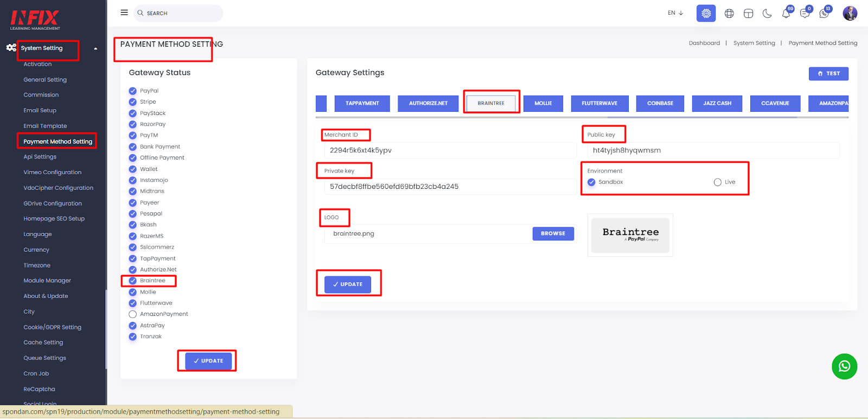The image size is (868, 419).
Task: Click the globe website icon
Action: 729,14
